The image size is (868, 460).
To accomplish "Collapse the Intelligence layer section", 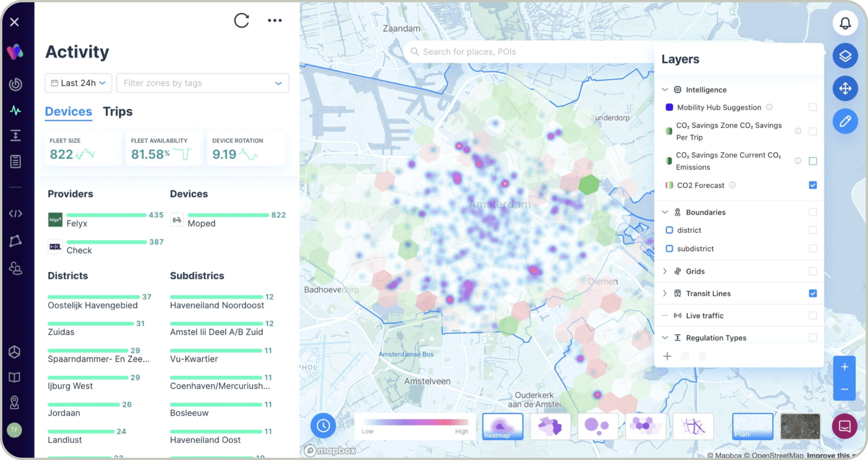I will 665,90.
